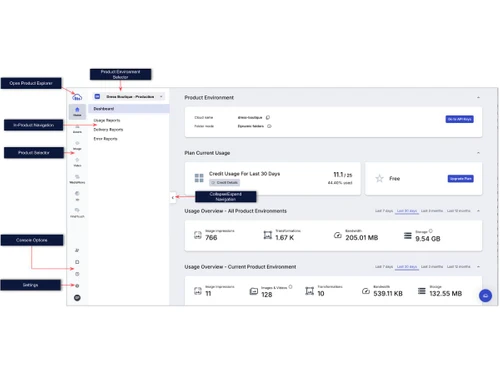Image resolution: width=500 pixels, height=375 pixels.
Task: Click the info icon beside Storage 9.54 GB
Action: point(431,231)
